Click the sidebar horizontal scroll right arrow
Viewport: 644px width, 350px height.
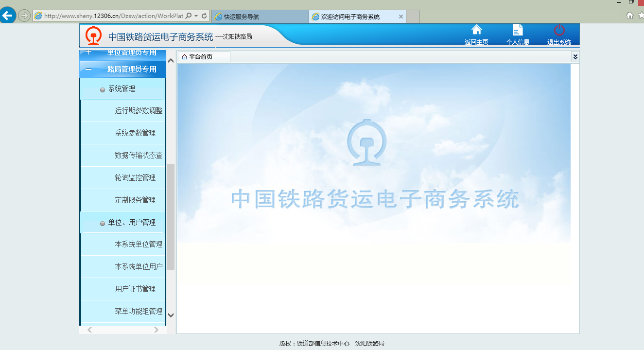[156, 330]
